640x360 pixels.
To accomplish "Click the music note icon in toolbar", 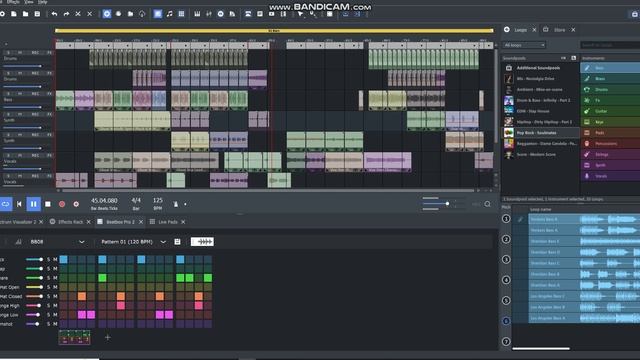I will pyautogui.click(x=169, y=14).
